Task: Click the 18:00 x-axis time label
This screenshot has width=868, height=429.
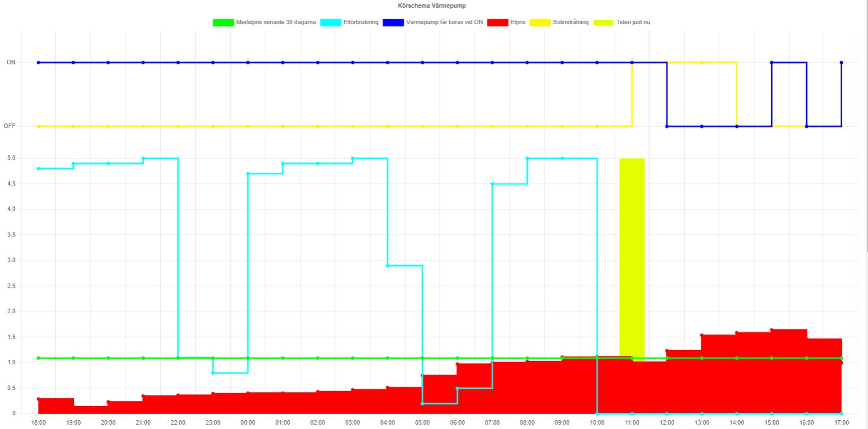Action: pyautogui.click(x=38, y=422)
